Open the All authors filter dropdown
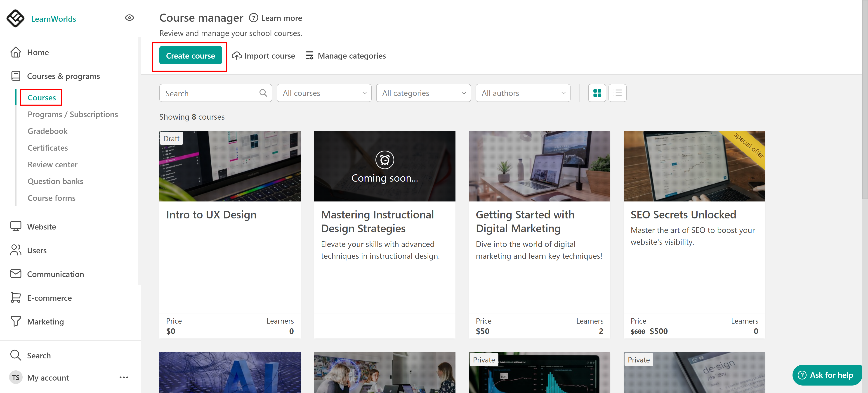 click(523, 93)
